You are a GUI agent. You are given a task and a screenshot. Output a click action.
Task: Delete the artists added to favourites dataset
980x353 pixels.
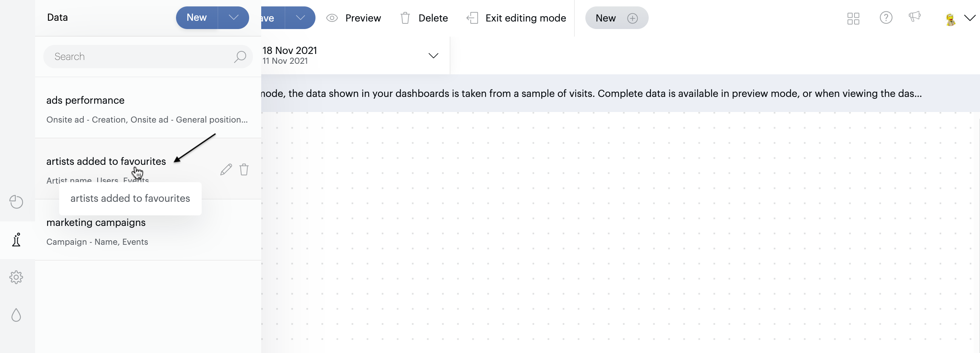(x=244, y=169)
